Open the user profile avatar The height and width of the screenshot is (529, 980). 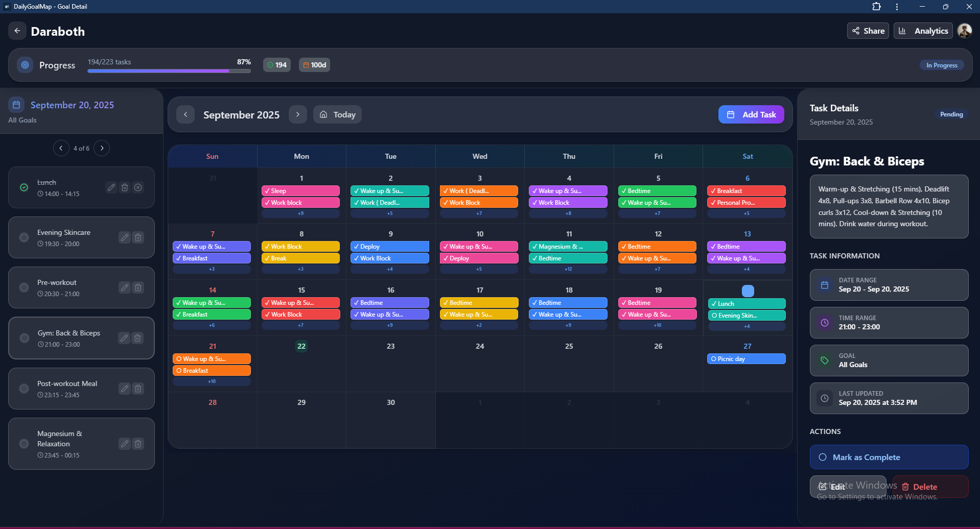964,31
